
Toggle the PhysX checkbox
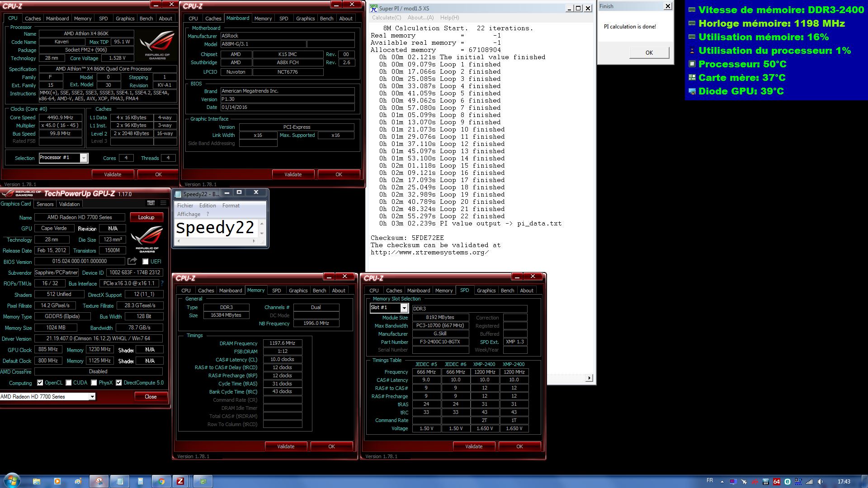(94, 383)
